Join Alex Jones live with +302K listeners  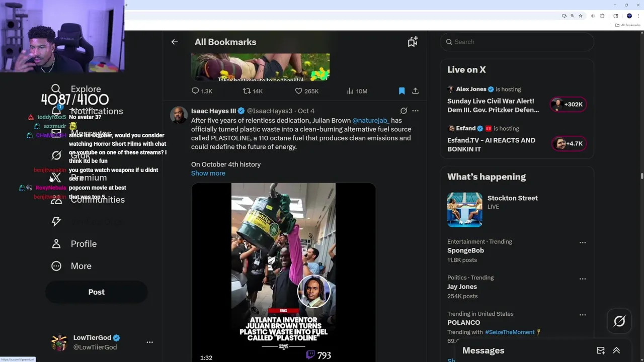[x=568, y=104]
